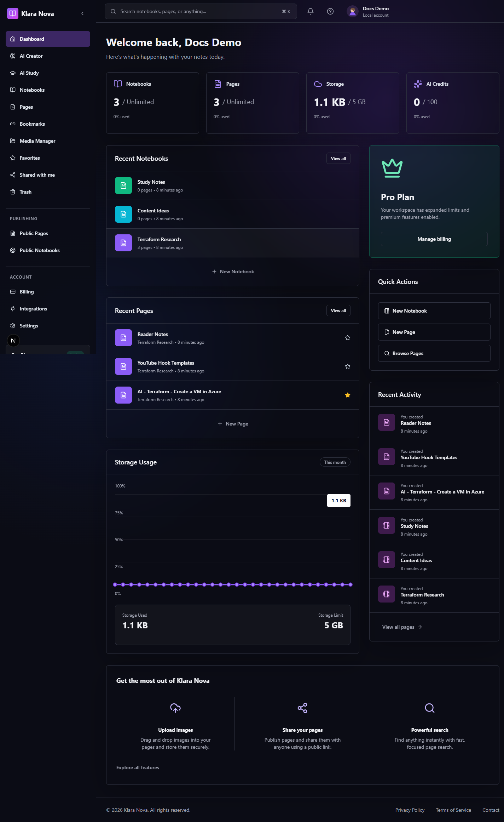Click the Storage stat card cloud icon
The image size is (504, 822).
pos(318,84)
